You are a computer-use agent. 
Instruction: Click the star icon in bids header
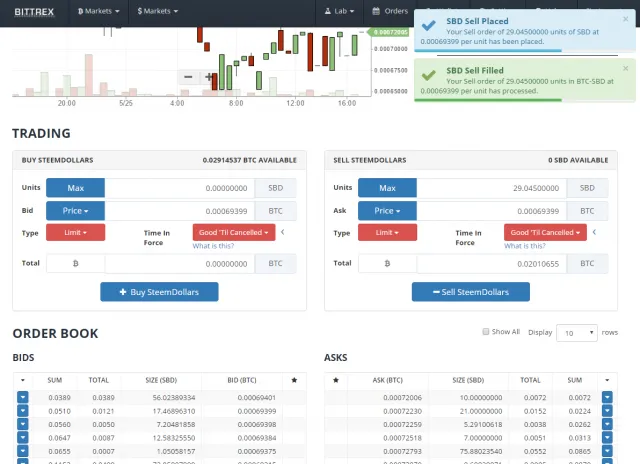(294, 380)
